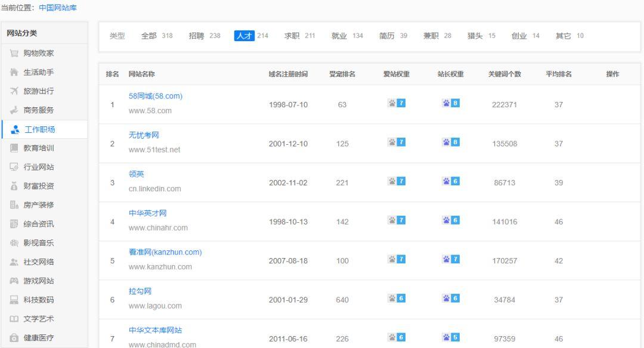The height and width of the screenshot is (348, 644).
Task: Click the 爱宠排名 column header
Action: pyautogui.click(x=342, y=74)
